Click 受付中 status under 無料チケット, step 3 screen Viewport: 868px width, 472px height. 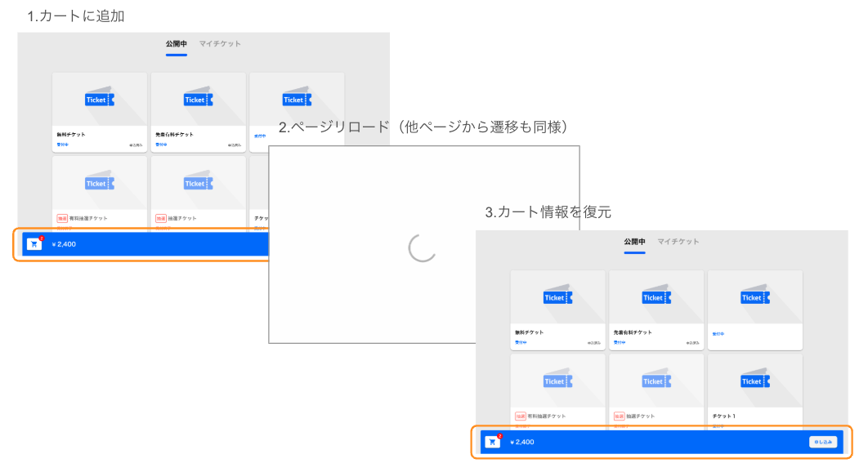pyautogui.click(x=521, y=342)
